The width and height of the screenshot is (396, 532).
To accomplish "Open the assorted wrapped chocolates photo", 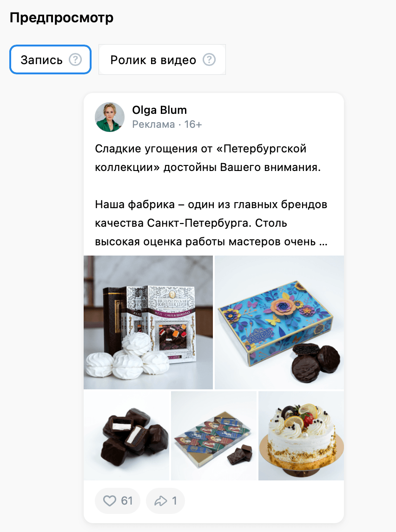I will point(214,436).
